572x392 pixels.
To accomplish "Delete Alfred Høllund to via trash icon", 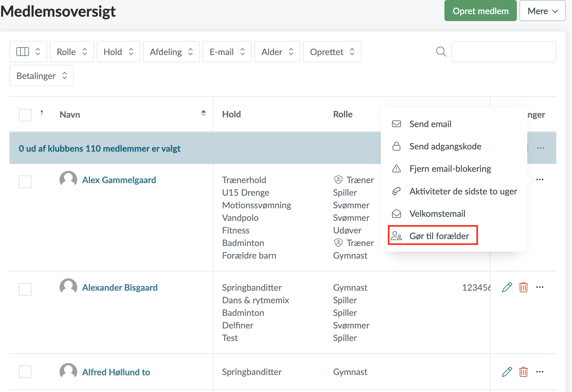I will point(523,372).
